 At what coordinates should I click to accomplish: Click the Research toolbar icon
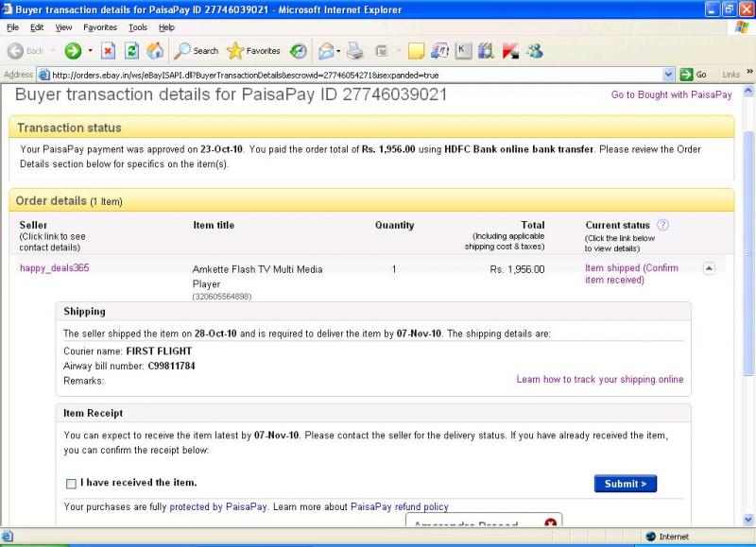[x=439, y=51]
